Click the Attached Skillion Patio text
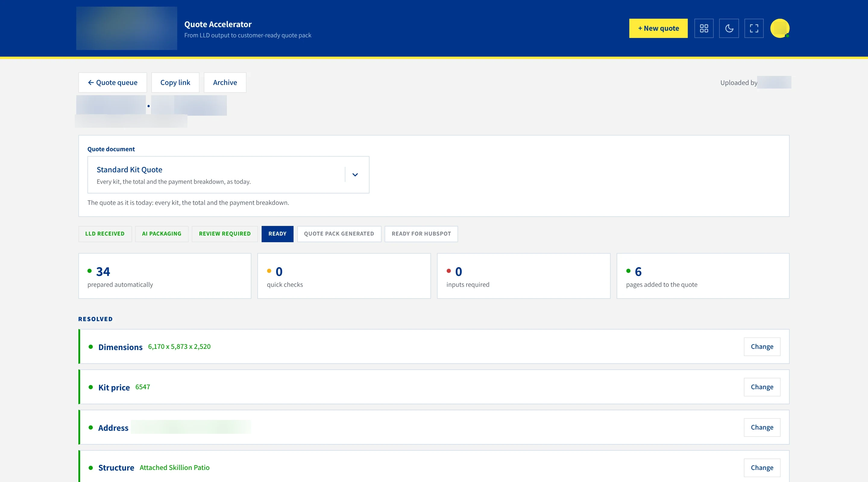Image resolution: width=868 pixels, height=482 pixels. click(x=175, y=468)
